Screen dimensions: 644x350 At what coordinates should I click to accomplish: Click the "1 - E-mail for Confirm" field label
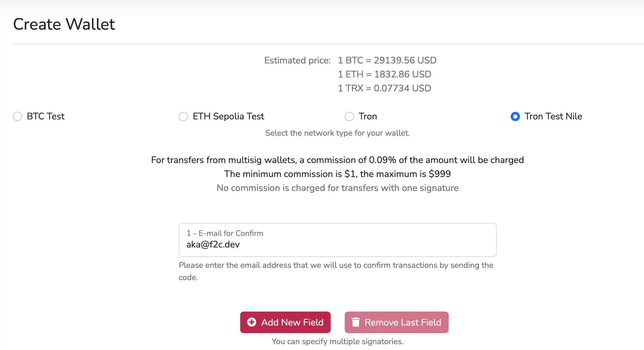click(x=225, y=233)
